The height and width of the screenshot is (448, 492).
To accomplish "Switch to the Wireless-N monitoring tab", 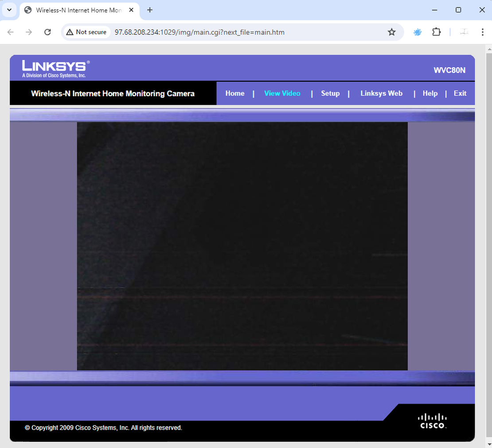I will pyautogui.click(x=75, y=10).
